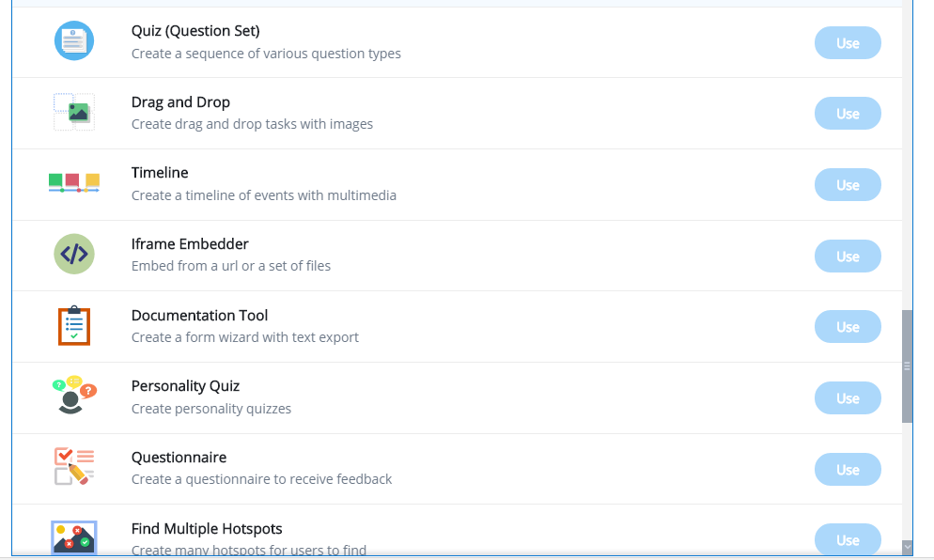Click the Find Multiple Hotspots icon
The width and height of the screenshot is (934, 560).
click(x=74, y=537)
